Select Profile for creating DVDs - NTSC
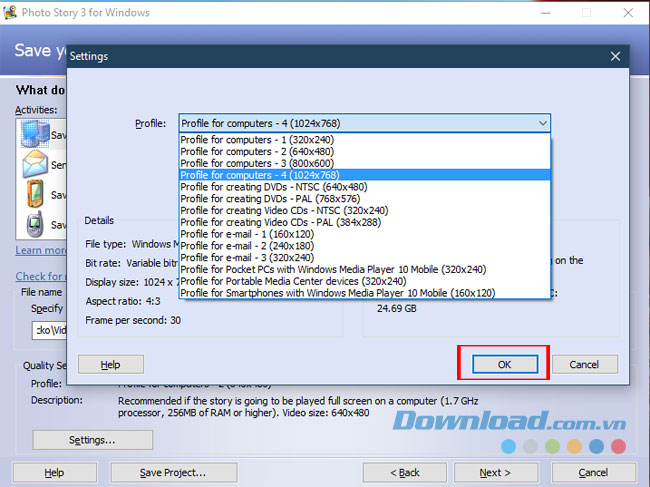The image size is (650, 487). point(273,187)
